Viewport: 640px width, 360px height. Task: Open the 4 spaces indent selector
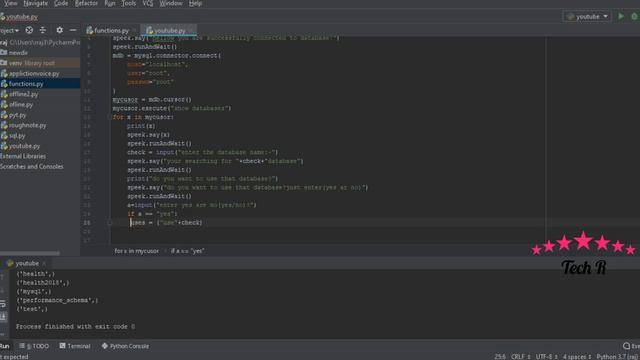point(577,357)
